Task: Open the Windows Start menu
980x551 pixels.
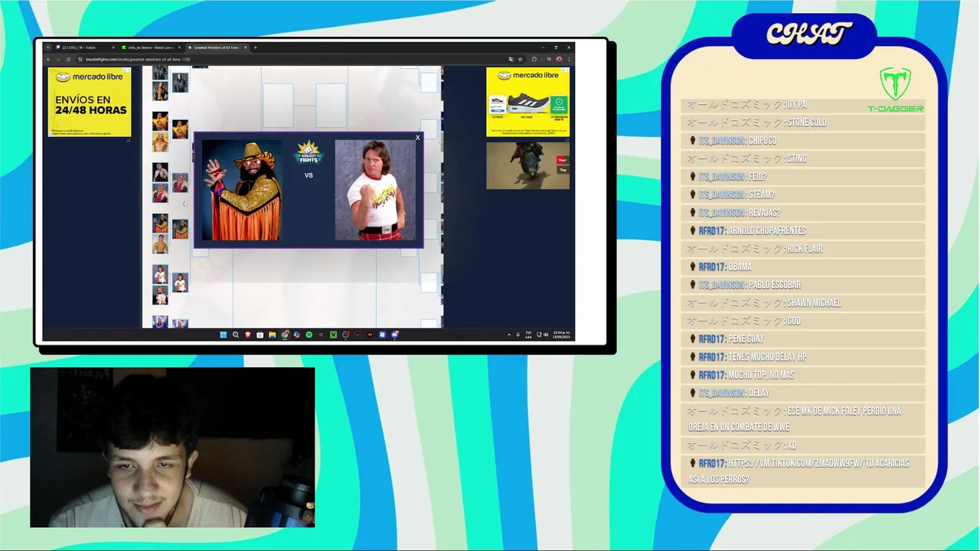Action: (224, 334)
